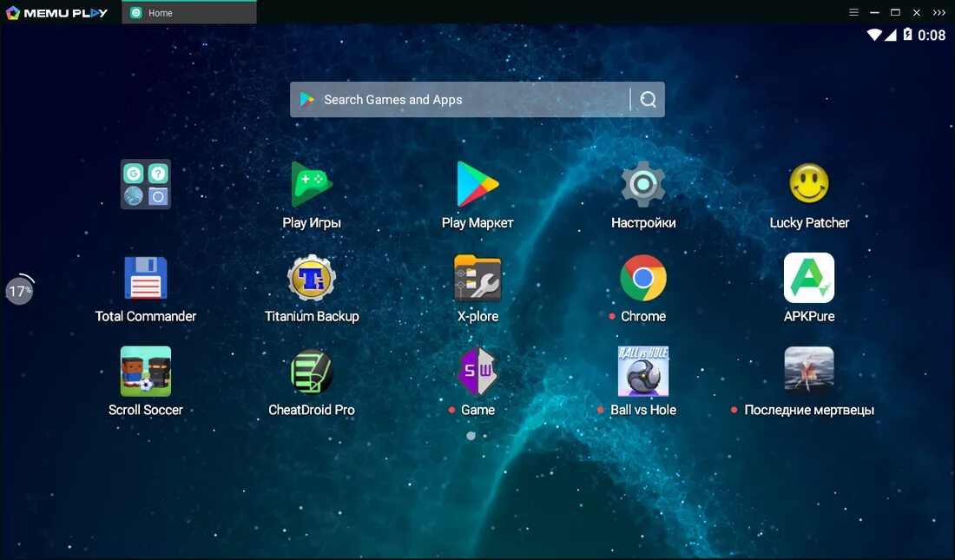
Task: Launch the Game app with SW icon
Action: [477, 372]
